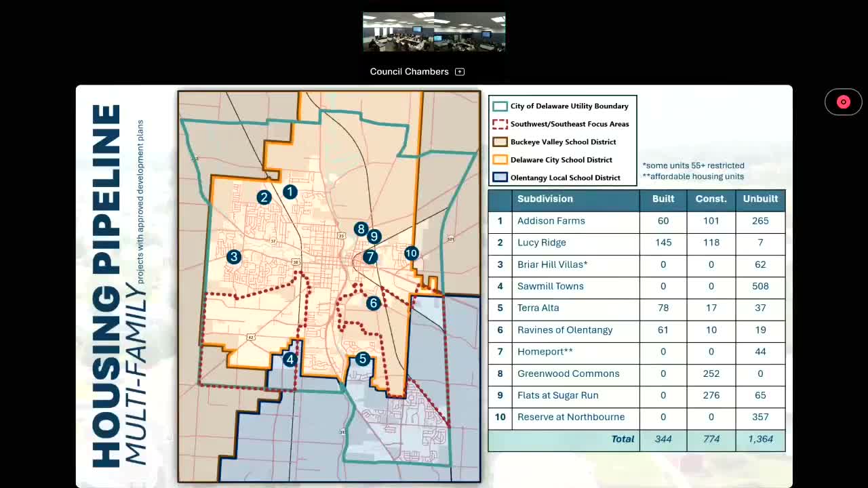Click the Council Chambers label text
The width and height of the screenshot is (868, 488).
409,72
